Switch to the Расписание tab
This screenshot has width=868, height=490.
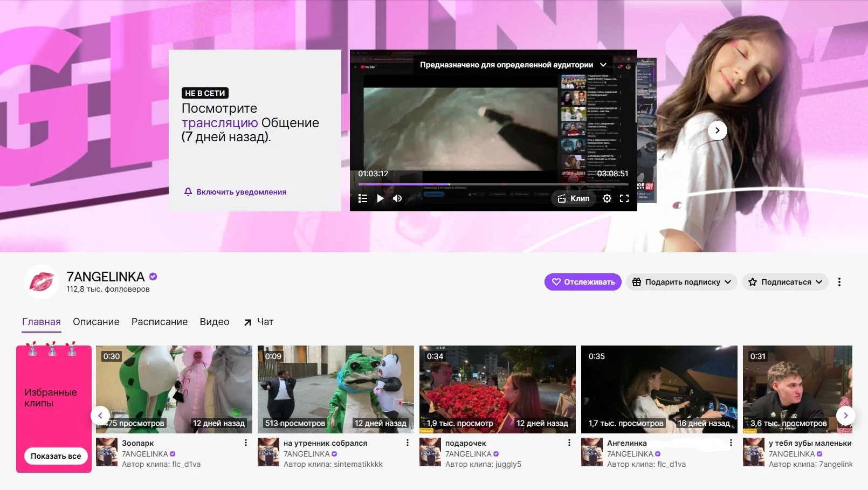(x=160, y=322)
